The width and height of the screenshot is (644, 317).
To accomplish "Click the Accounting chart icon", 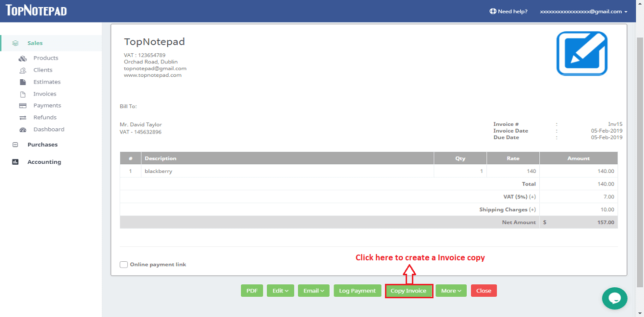I will (x=15, y=162).
